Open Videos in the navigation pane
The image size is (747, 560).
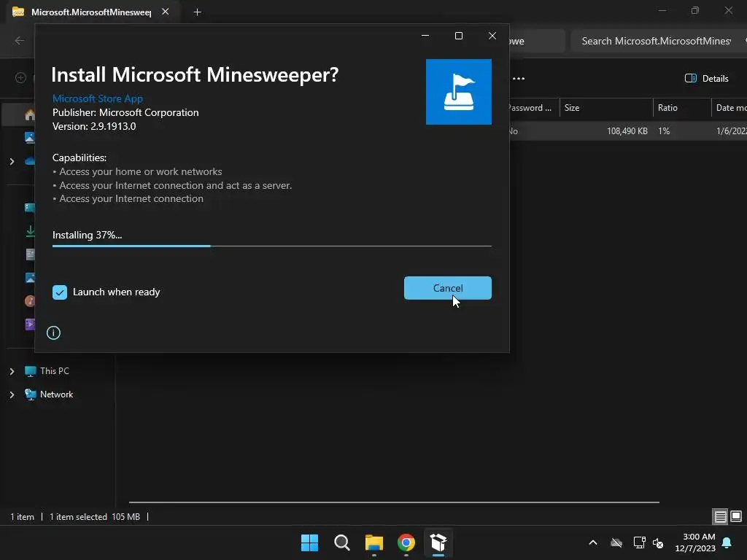pyautogui.click(x=30, y=324)
